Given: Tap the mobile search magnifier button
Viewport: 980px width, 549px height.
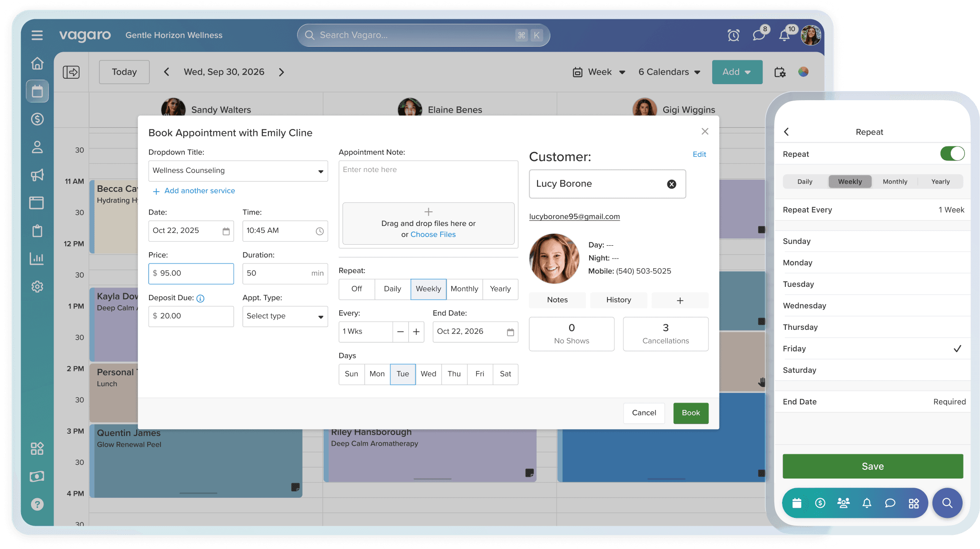Looking at the screenshot, I should (947, 503).
